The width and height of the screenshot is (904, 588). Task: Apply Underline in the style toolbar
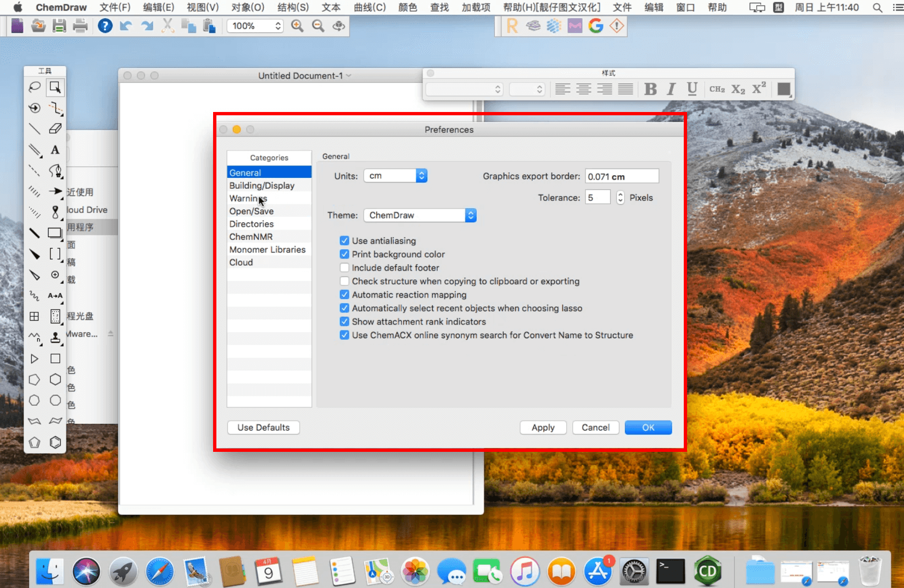point(692,89)
